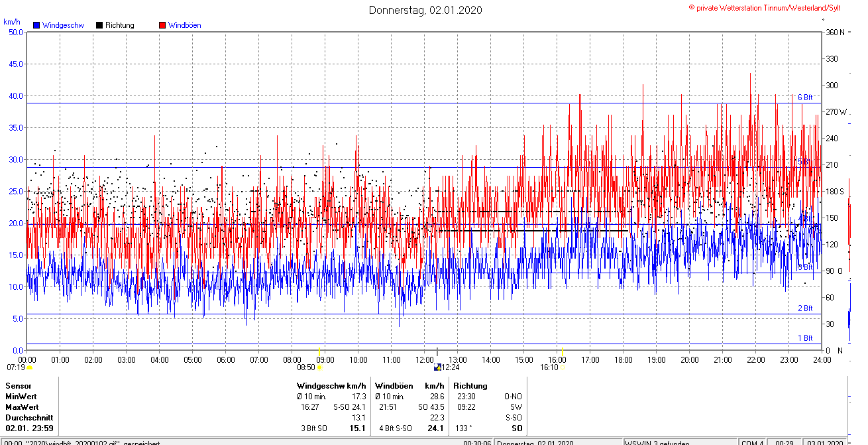Click the MinWert row label
The height and width of the screenshot is (445, 868).
click(x=21, y=397)
